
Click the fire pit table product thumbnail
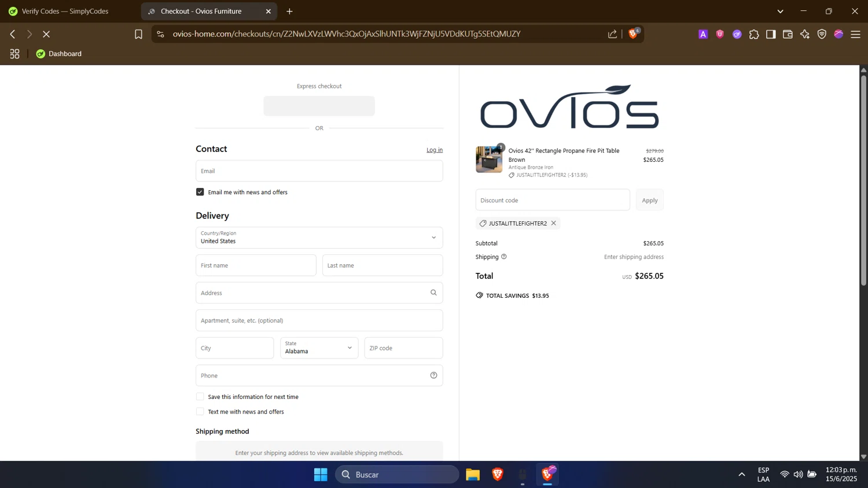[x=489, y=160]
